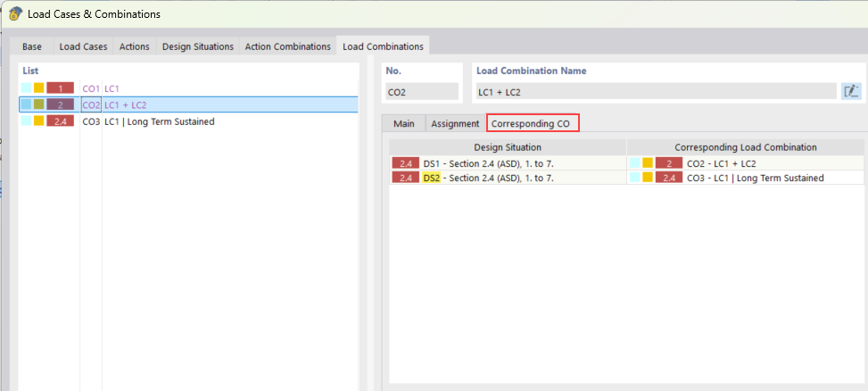Screen dimensions: 868x391
Task: Switch to the Main sub-tab
Action: click(403, 123)
